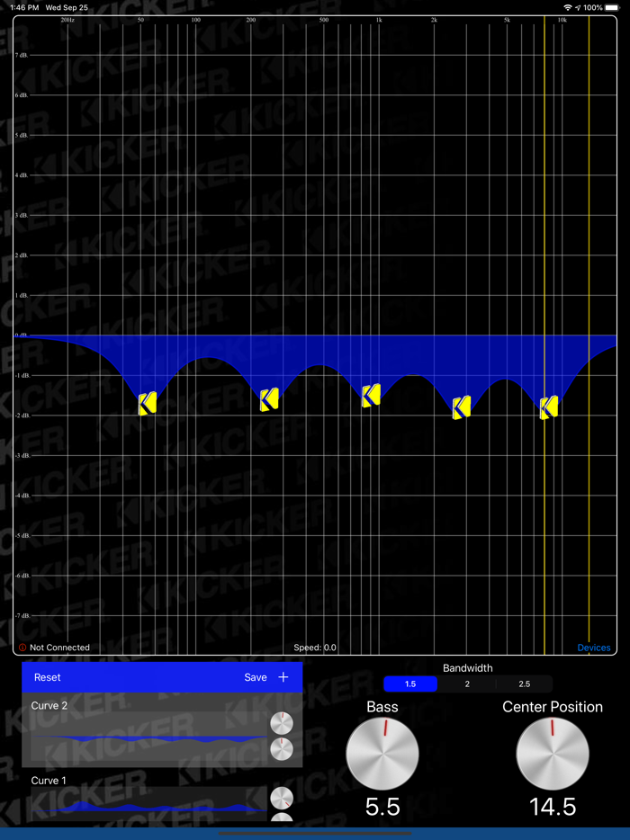Tap the plus icon to add curve

pyautogui.click(x=283, y=677)
